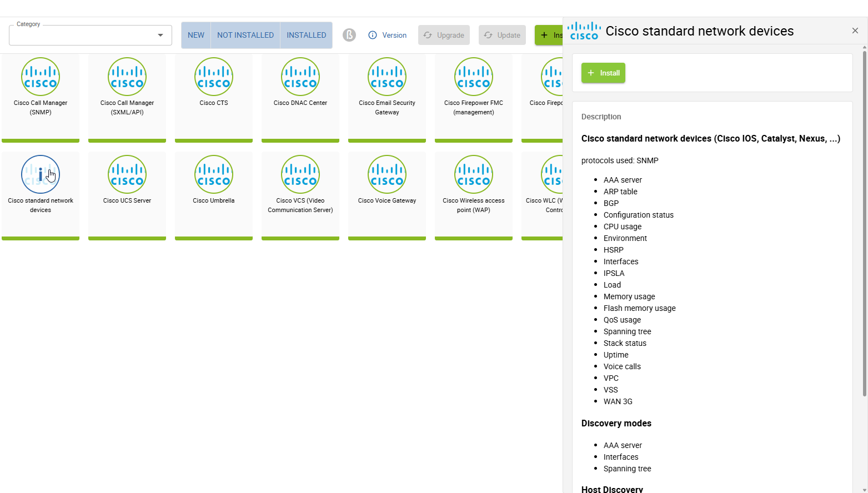Toggle the NEW filter

click(x=196, y=35)
